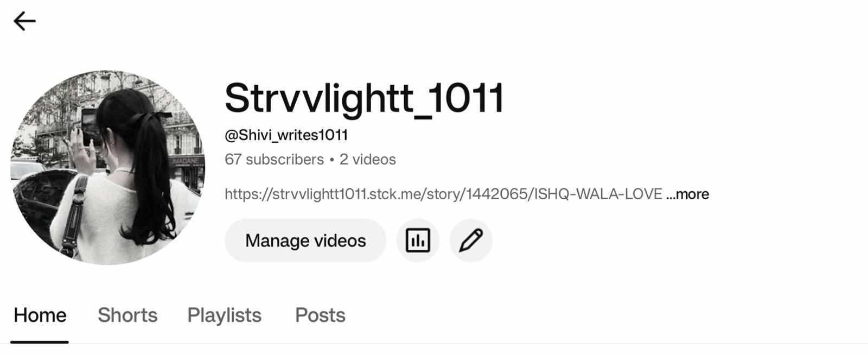Click the ISHQ-WALA-LOVE part of the URL
This screenshot has width=868, height=354.
pyautogui.click(x=598, y=194)
